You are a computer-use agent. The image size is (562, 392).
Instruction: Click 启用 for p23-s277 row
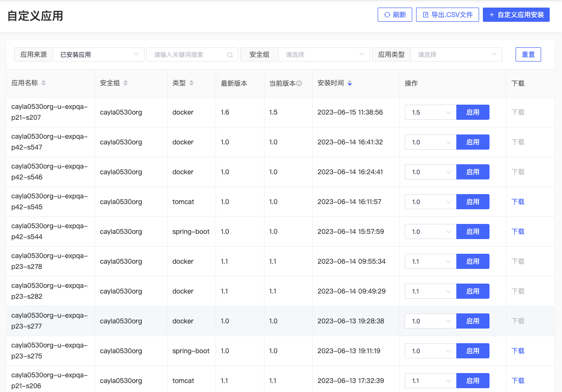(473, 321)
